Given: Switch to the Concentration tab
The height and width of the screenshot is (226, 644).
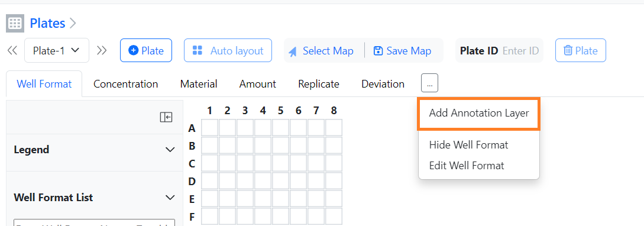Looking at the screenshot, I should (126, 84).
